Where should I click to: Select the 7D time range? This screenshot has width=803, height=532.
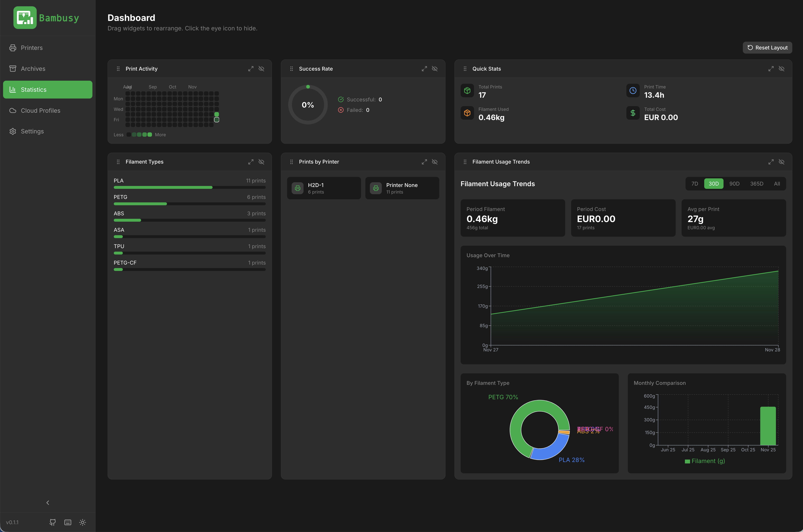click(x=695, y=183)
